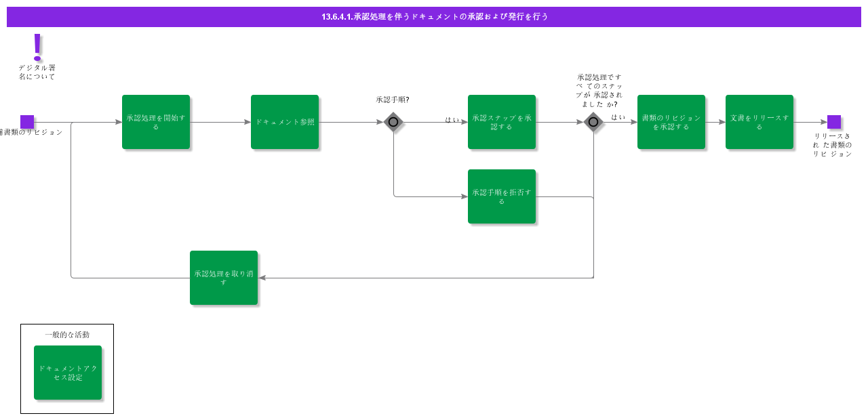Click the はい label after 承認手順? gateway
This screenshot has height=420, width=868.
[x=452, y=120]
